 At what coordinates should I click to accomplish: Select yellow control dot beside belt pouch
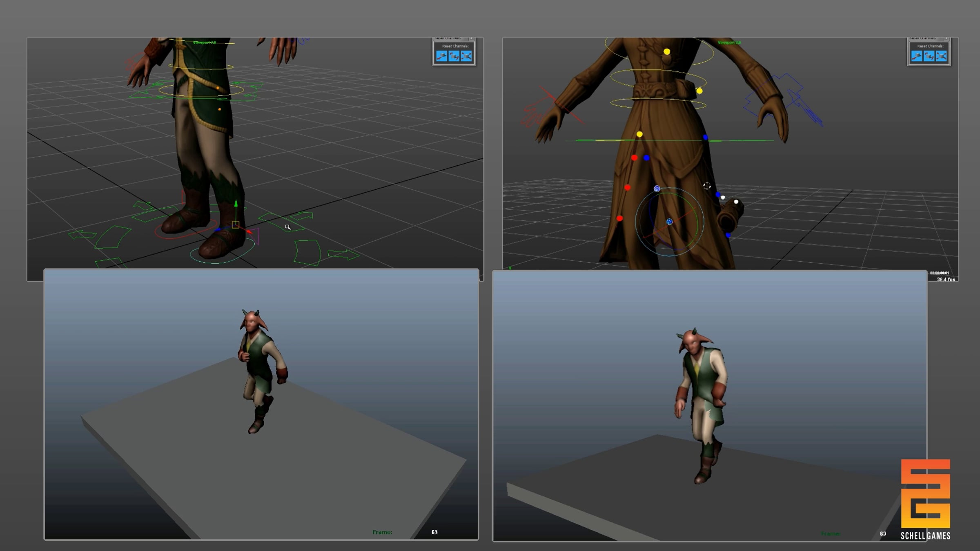699,91
